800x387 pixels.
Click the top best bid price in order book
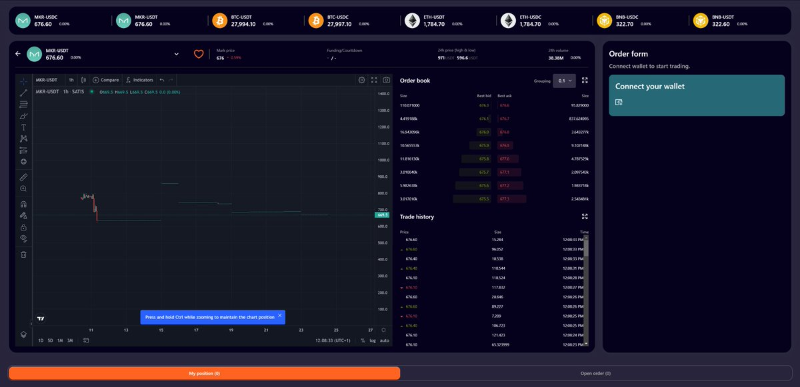pyautogui.click(x=484, y=106)
